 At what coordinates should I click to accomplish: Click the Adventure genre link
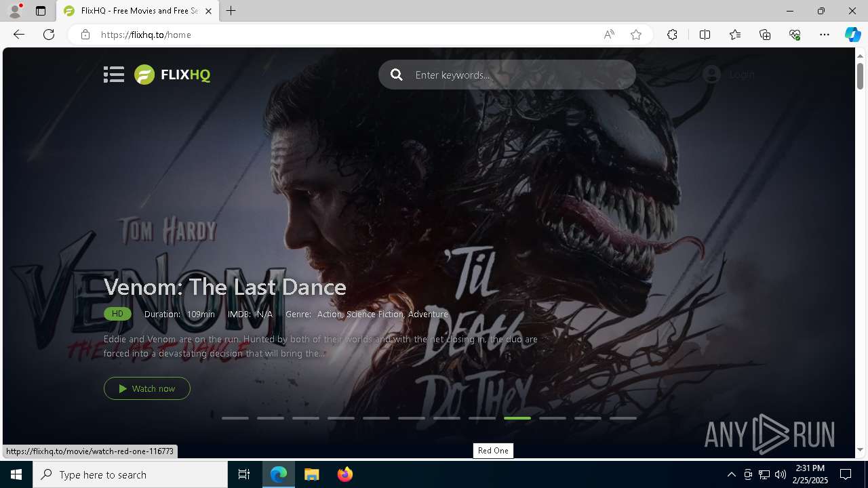[x=428, y=314]
